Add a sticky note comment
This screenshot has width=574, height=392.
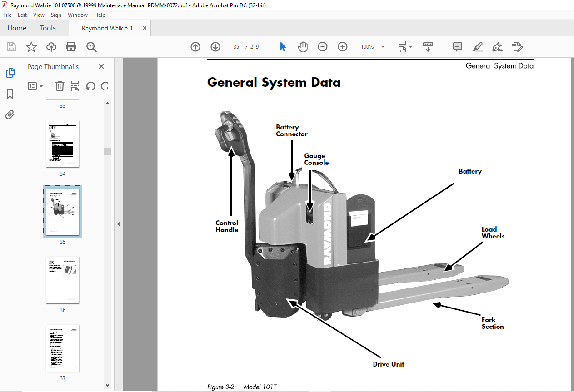tap(458, 47)
